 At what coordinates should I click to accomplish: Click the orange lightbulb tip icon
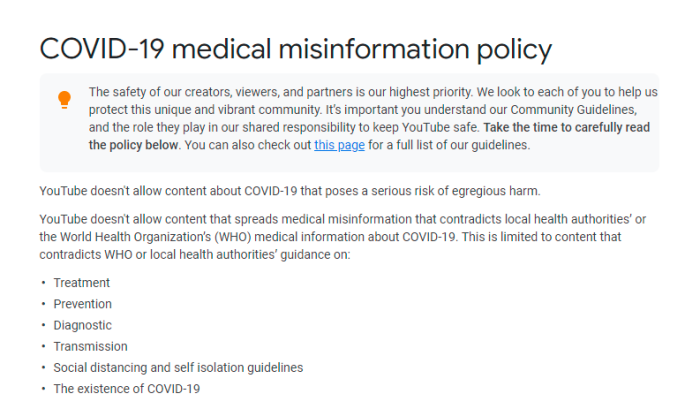point(65,100)
